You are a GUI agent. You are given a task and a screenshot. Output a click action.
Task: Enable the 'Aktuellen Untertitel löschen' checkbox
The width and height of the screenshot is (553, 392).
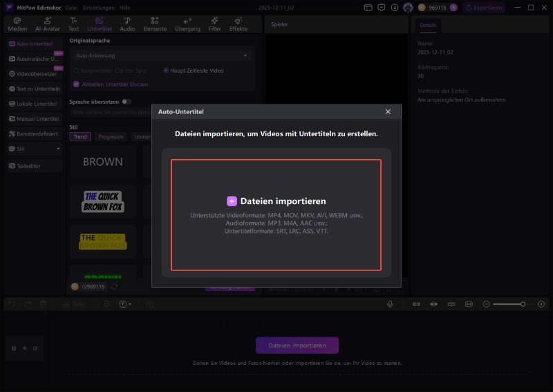pos(76,84)
